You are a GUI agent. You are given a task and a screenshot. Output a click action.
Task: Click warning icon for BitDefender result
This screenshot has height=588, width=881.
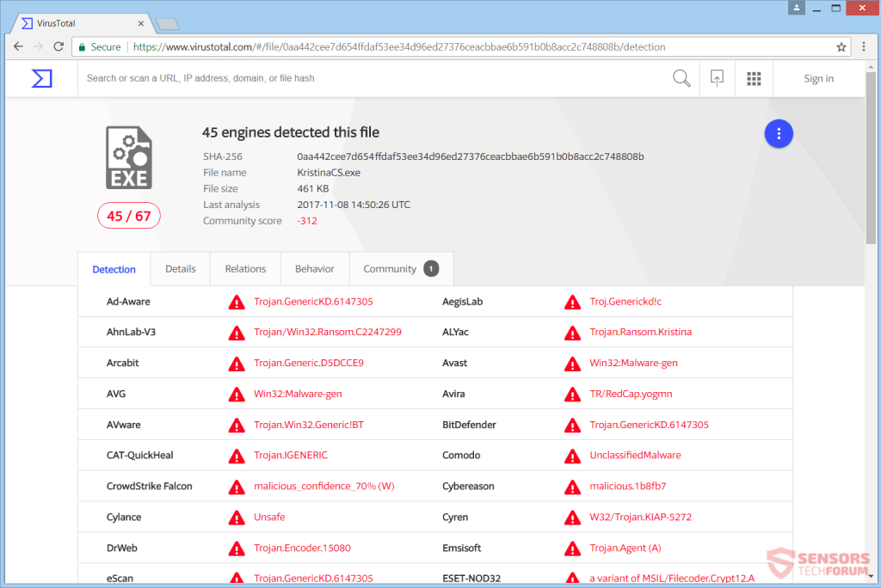[572, 426]
